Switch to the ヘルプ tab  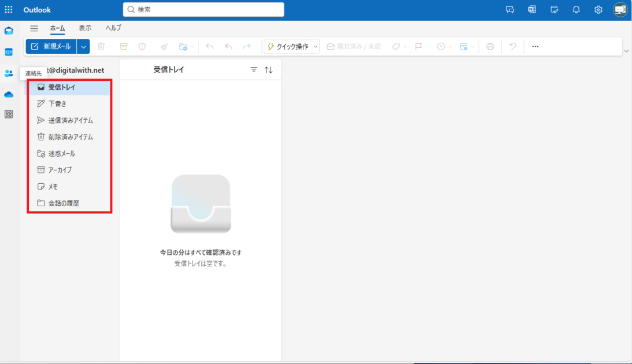pyautogui.click(x=113, y=28)
